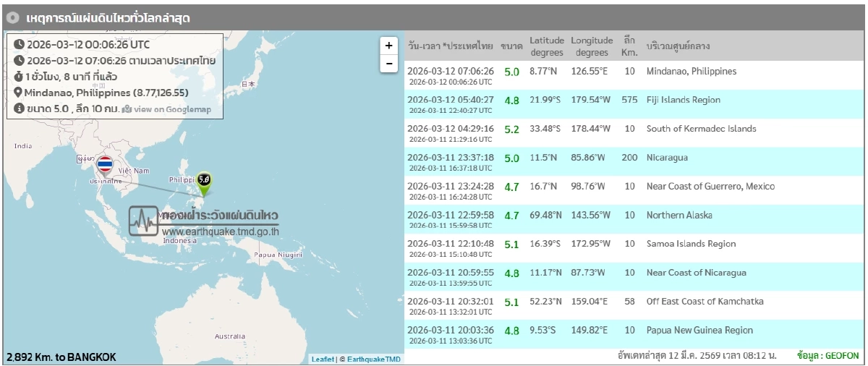Click the circular icon in the header bar
Image resolution: width=868 pixels, height=366 pixels.
(x=12, y=17)
